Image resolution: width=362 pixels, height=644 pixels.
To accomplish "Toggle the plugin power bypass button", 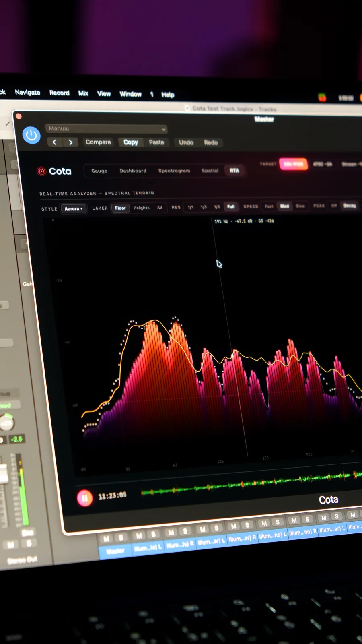I will tap(31, 135).
